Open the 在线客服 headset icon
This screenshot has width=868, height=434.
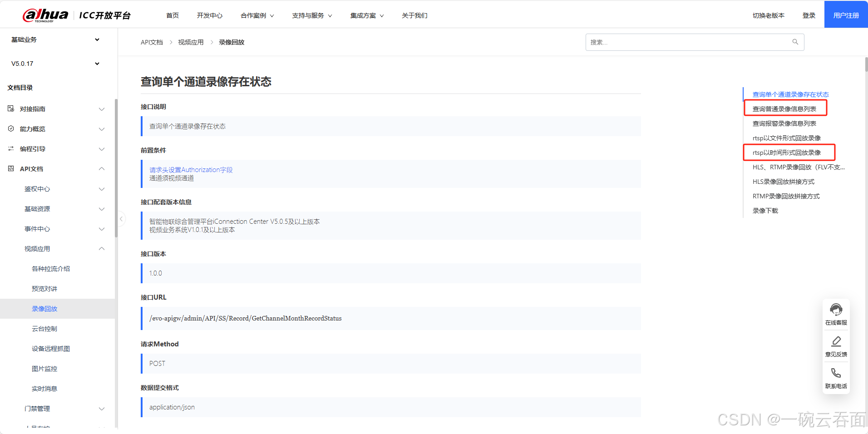pyautogui.click(x=836, y=309)
